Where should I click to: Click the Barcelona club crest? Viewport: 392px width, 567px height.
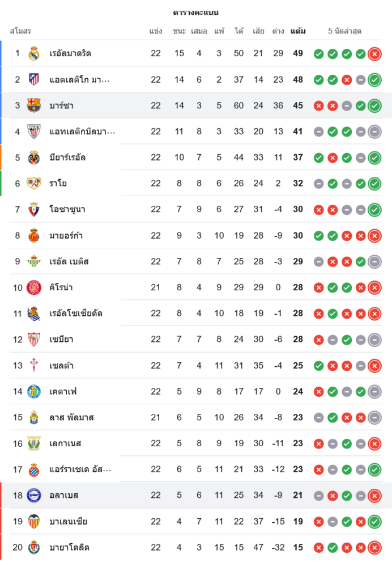(x=34, y=105)
